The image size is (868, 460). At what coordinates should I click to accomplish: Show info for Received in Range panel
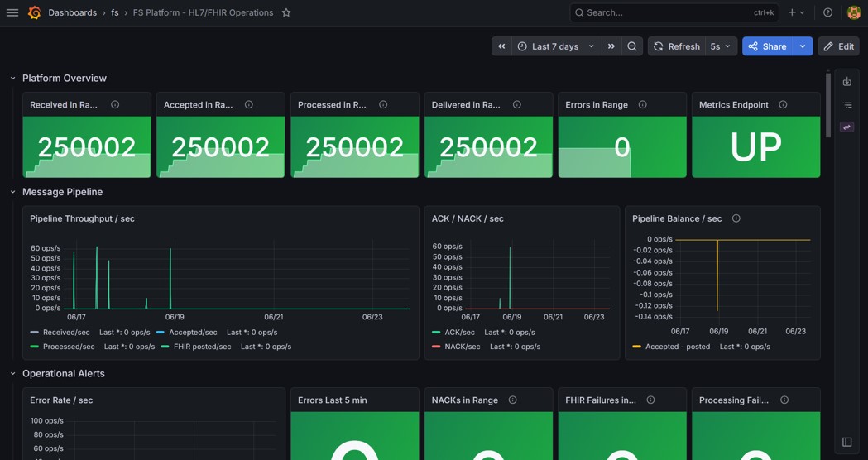pyautogui.click(x=115, y=104)
